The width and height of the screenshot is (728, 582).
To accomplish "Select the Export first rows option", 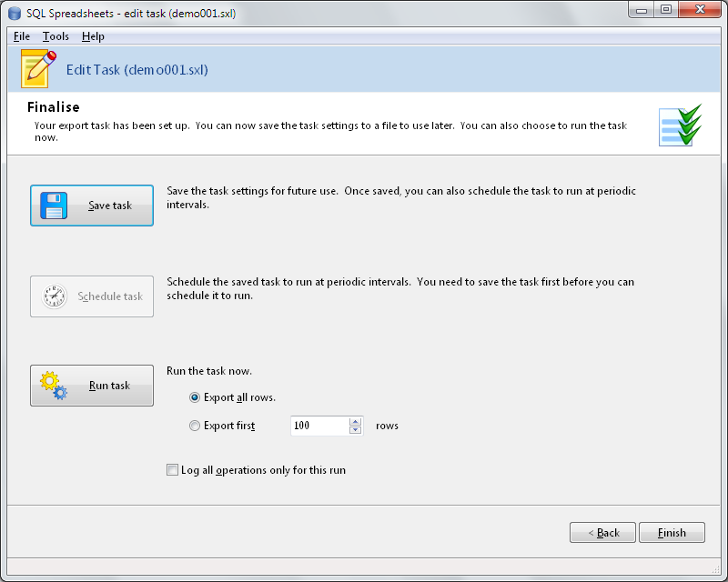I will 195,426.
